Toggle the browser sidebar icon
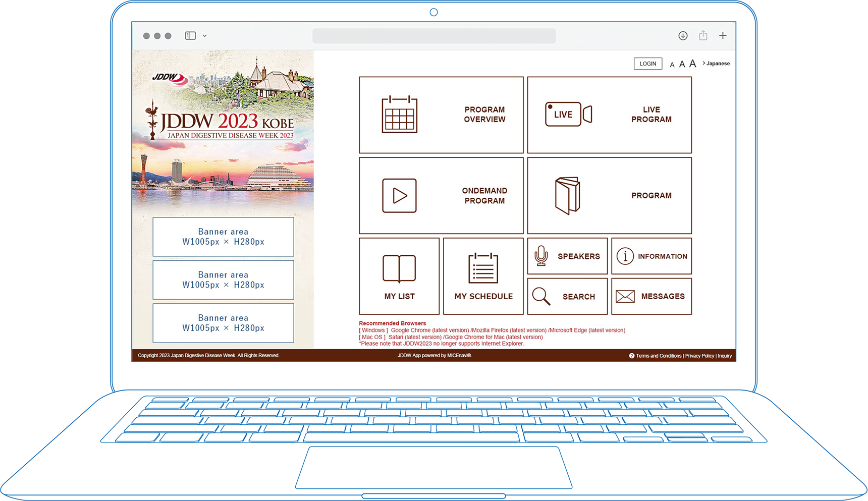 coord(190,35)
